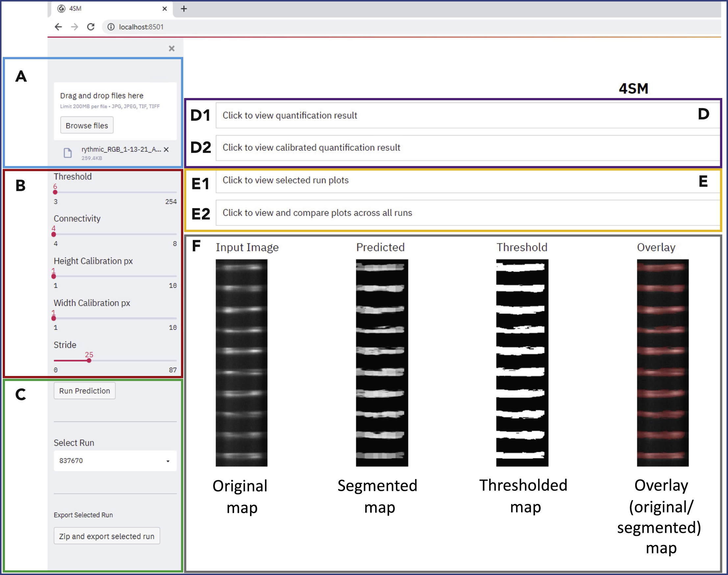The width and height of the screenshot is (728, 575).
Task: Click the site info icon in address bar
Action: pyautogui.click(x=111, y=27)
